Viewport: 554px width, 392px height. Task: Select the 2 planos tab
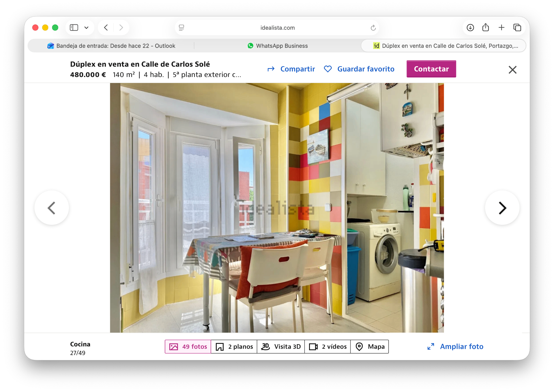234,347
